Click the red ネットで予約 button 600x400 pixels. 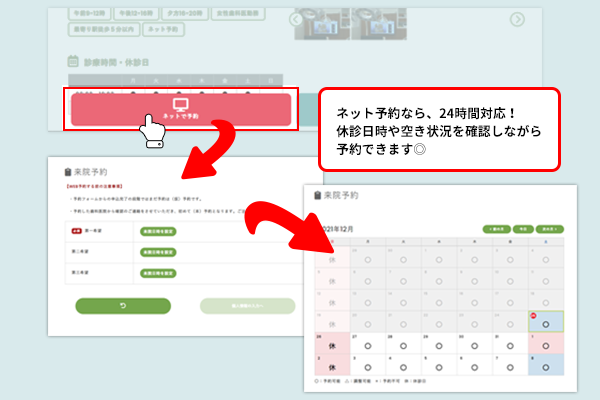click(181, 109)
